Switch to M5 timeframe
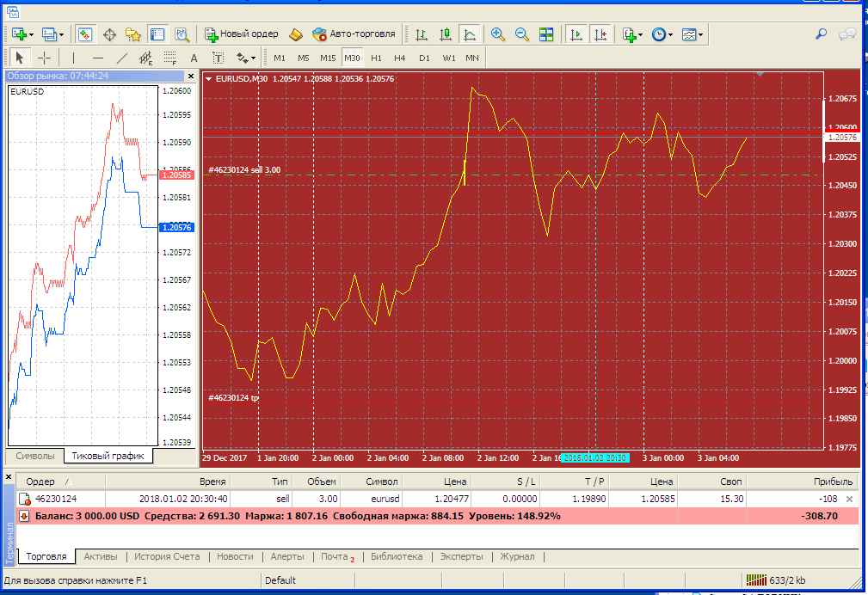868x595 pixels. [x=304, y=58]
